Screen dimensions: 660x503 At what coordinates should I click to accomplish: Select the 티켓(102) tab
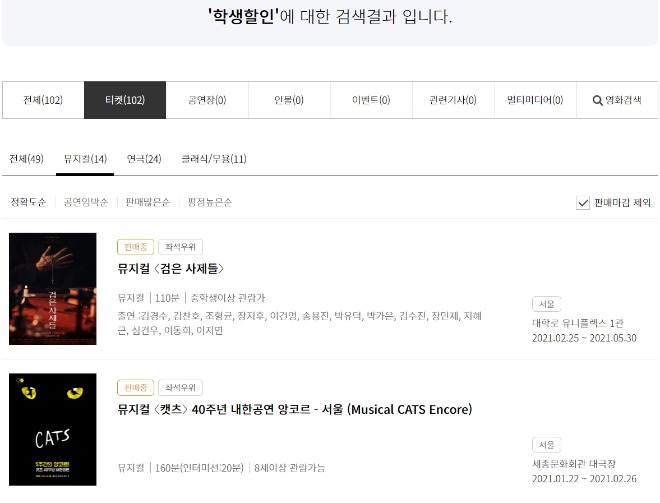(x=125, y=100)
